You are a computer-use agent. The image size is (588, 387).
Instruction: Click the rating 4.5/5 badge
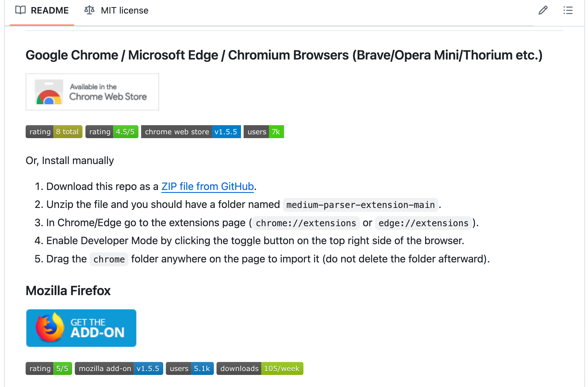112,132
